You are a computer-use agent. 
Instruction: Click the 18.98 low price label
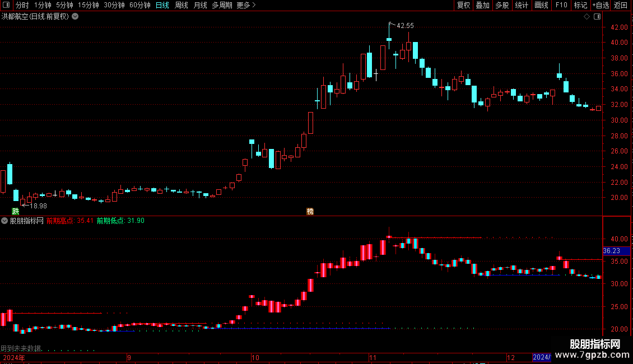point(38,206)
